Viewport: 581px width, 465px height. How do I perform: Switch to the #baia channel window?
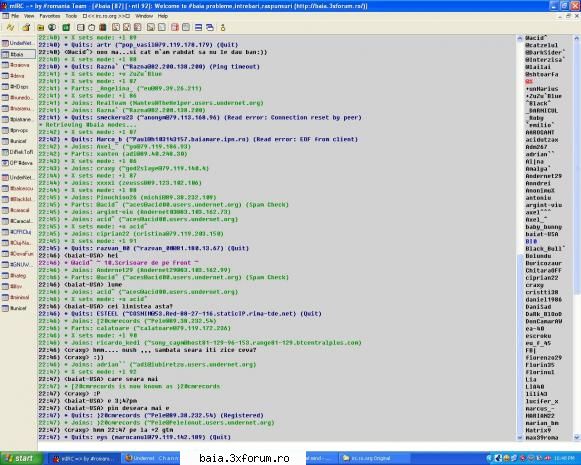pyautogui.click(x=18, y=54)
